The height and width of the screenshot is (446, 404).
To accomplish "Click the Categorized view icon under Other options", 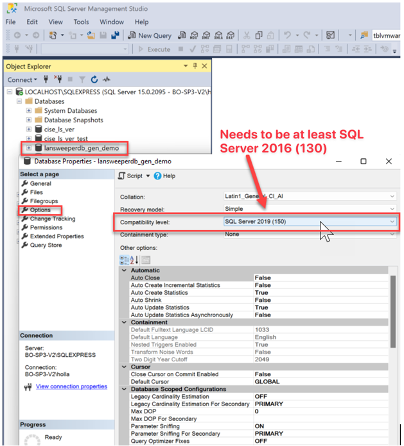I will point(124,260).
